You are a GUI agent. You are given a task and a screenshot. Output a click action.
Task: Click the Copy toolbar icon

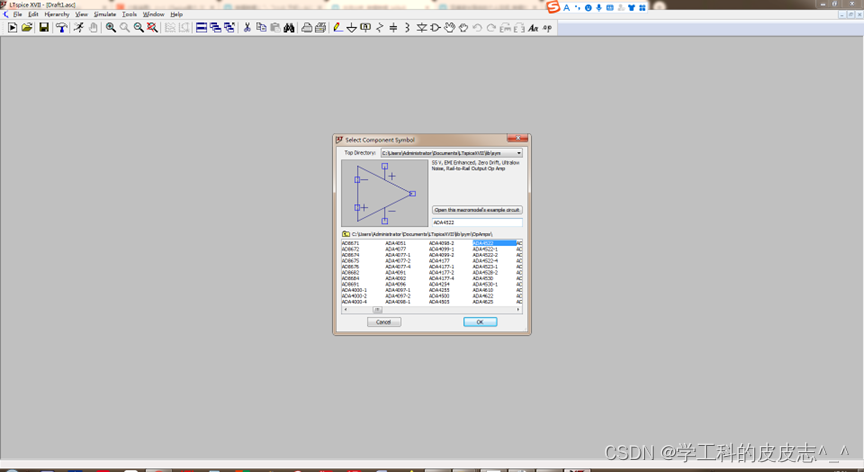pyautogui.click(x=261, y=28)
